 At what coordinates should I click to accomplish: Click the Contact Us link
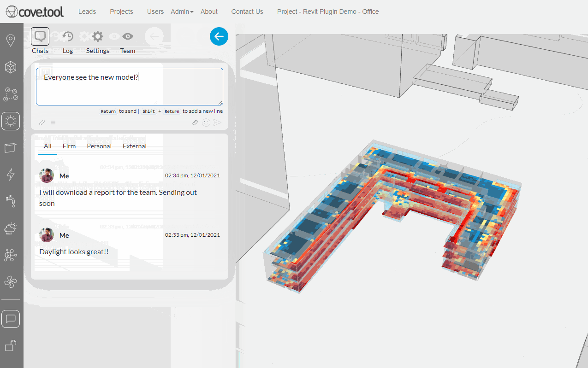[247, 12]
